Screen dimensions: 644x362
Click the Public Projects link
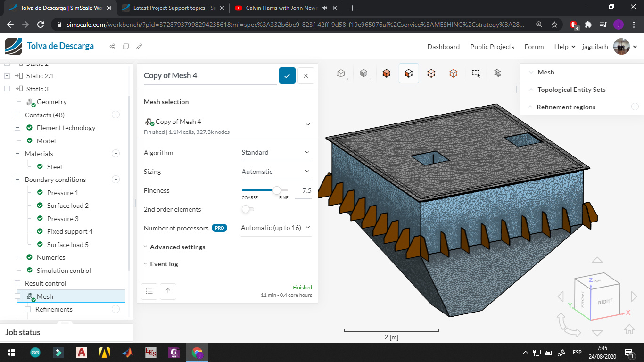tap(492, 47)
